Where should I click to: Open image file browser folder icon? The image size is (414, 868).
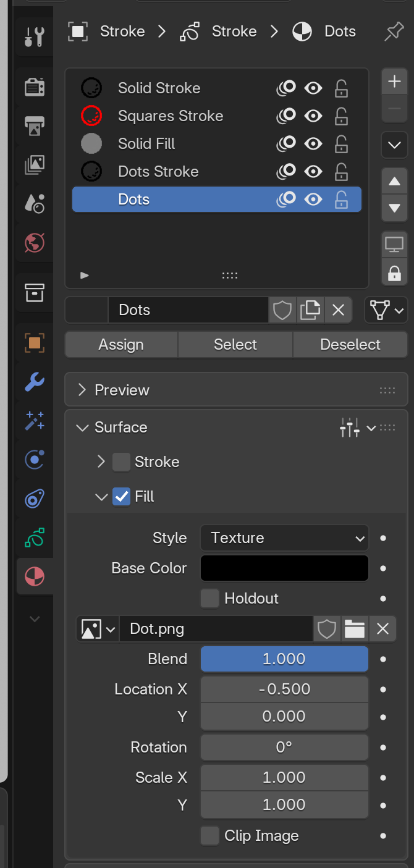[x=355, y=630]
